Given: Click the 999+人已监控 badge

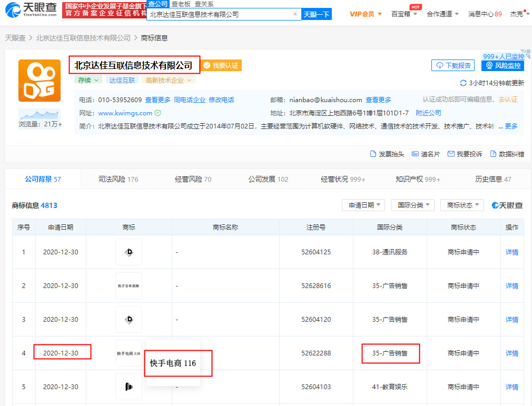Looking at the screenshot, I should [x=504, y=56].
